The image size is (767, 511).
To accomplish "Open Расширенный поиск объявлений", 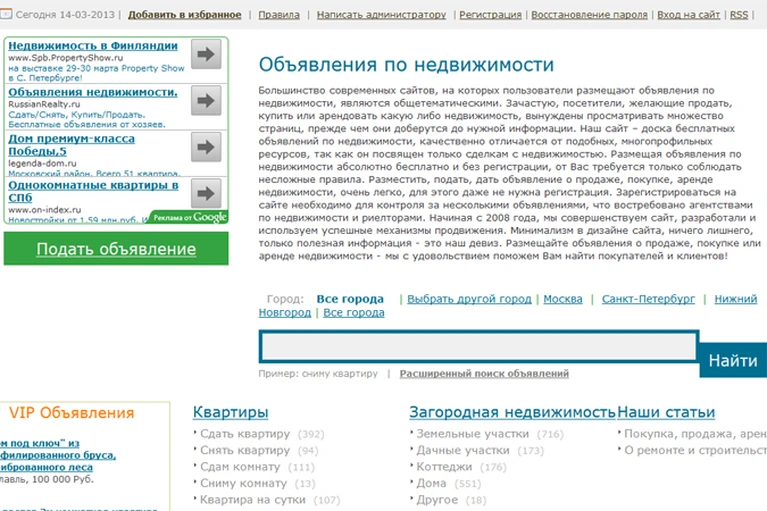I will pyautogui.click(x=484, y=374).
